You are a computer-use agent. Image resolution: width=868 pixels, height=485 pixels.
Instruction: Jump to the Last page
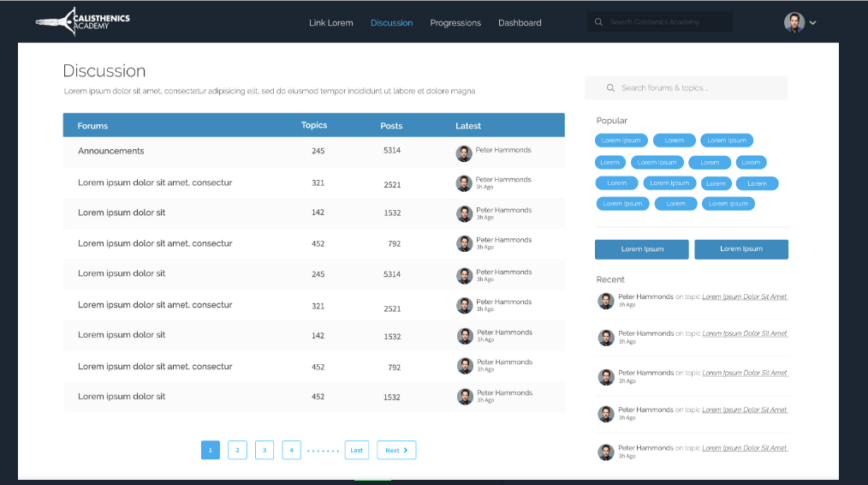click(x=356, y=450)
